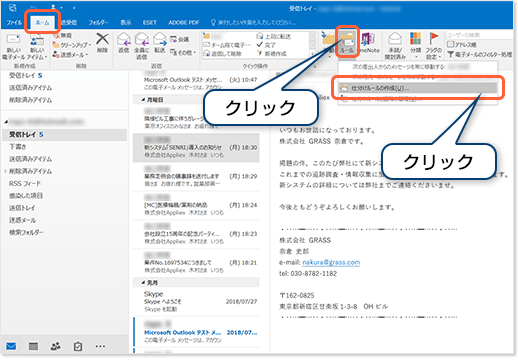518x360 pixels.
Task: Open the Drafts (下書き) folder
Action: (17, 147)
